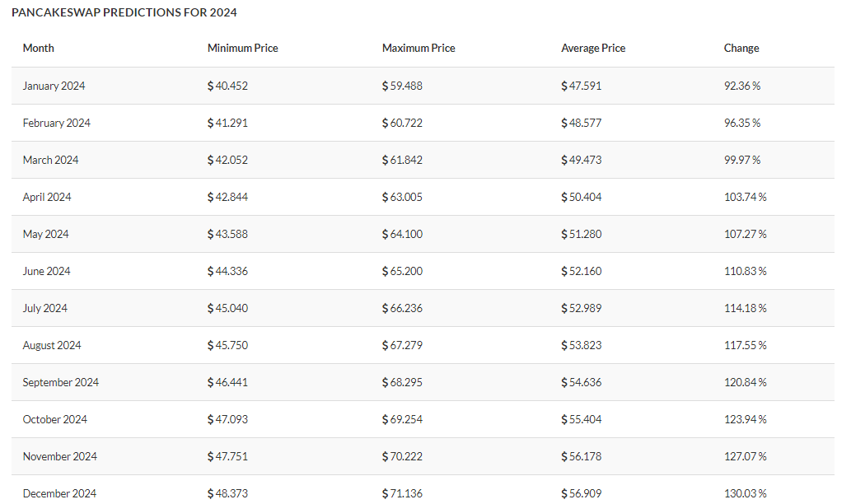Click the October 2024 change value 123.94%
This screenshot has width=851, height=504.
[x=745, y=419]
